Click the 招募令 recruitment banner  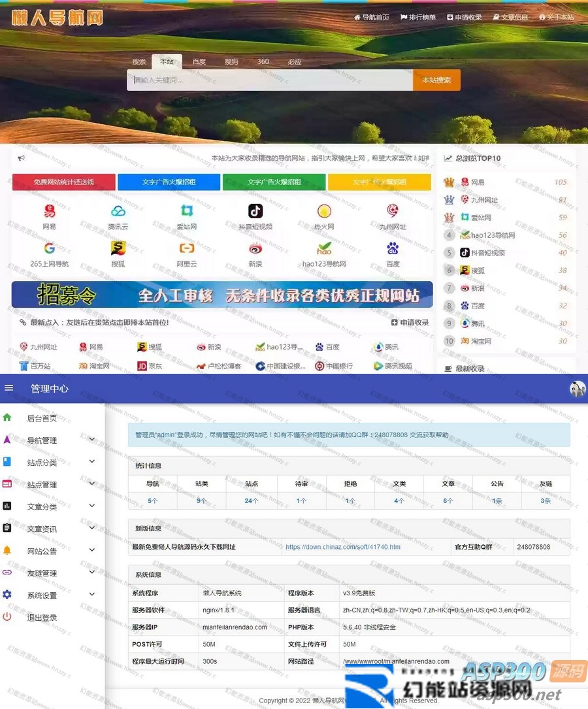click(x=222, y=294)
